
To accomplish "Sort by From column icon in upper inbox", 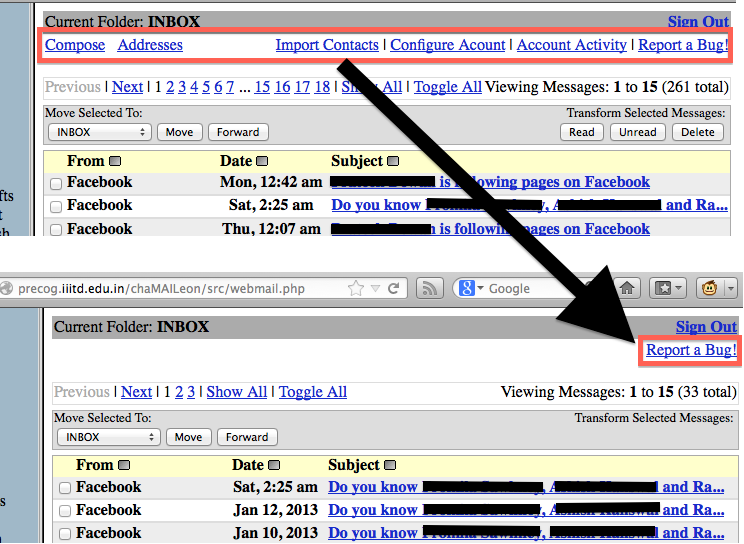I will tap(115, 161).
